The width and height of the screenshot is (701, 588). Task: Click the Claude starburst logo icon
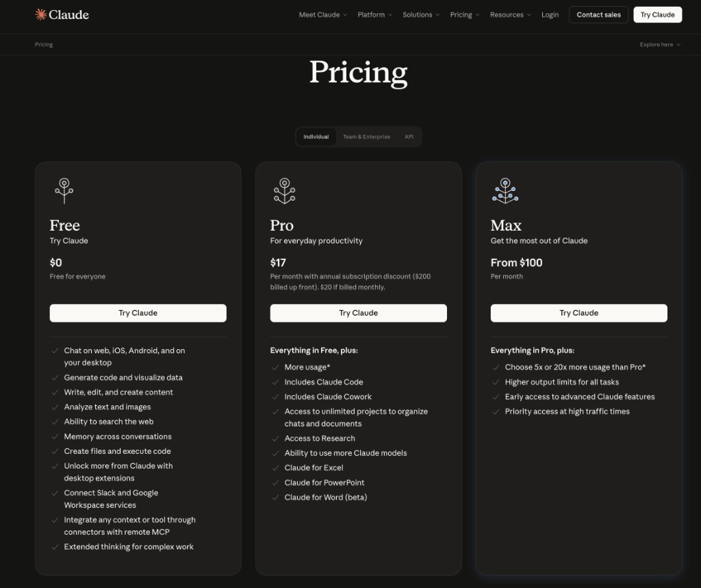click(x=41, y=14)
